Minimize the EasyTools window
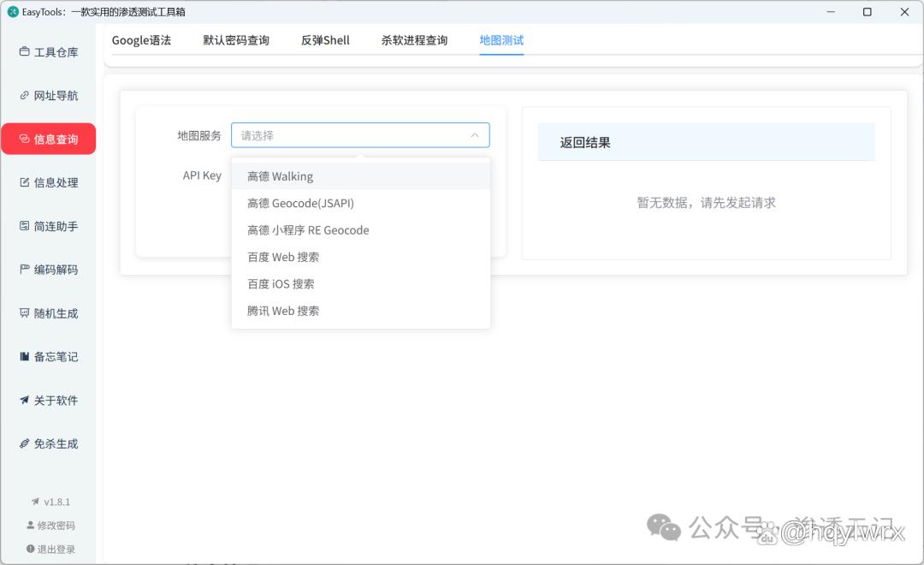 [x=831, y=12]
